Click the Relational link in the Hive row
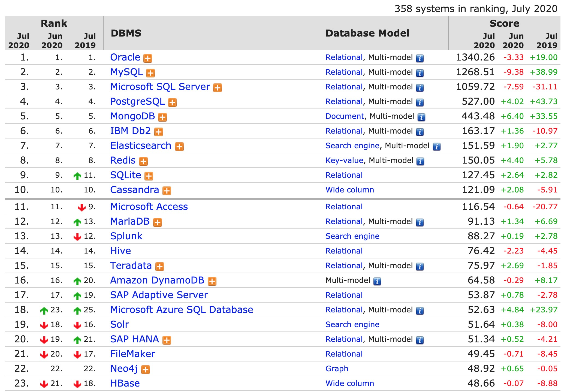 click(x=344, y=251)
